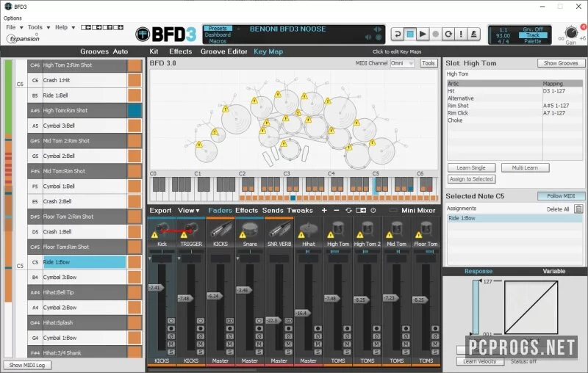
Task: Click the refresh arrows icon in mixer toolbar
Action: tap(348, 211)
